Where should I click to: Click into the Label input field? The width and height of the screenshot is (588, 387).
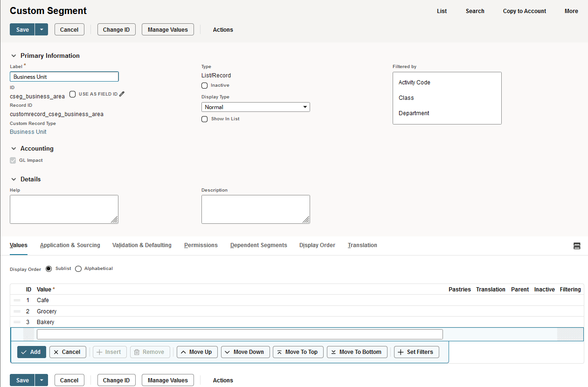[x=64, y=77]
